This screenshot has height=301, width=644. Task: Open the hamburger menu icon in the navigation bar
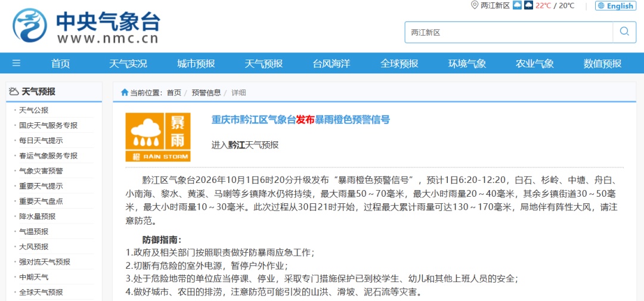coord(17,63)
